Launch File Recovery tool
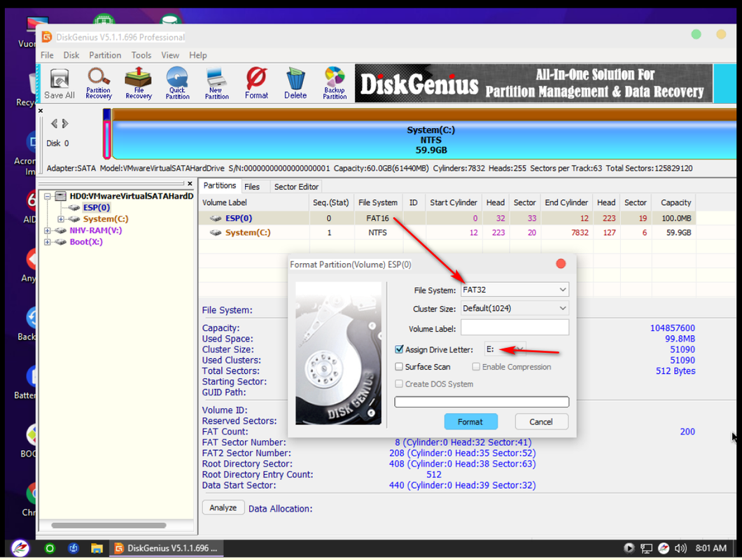Screen dimensions: 742x560 click(x=138, y=84)
